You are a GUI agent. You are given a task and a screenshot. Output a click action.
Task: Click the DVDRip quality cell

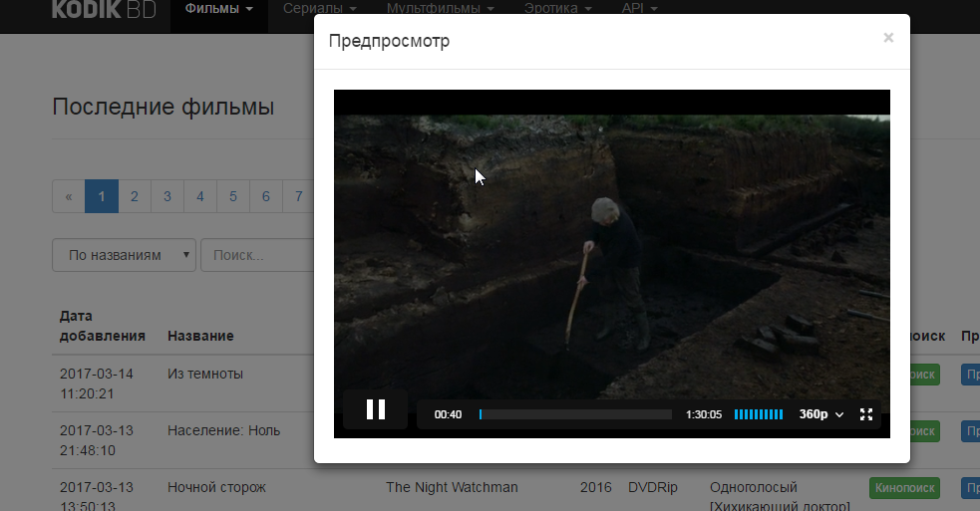652,487
